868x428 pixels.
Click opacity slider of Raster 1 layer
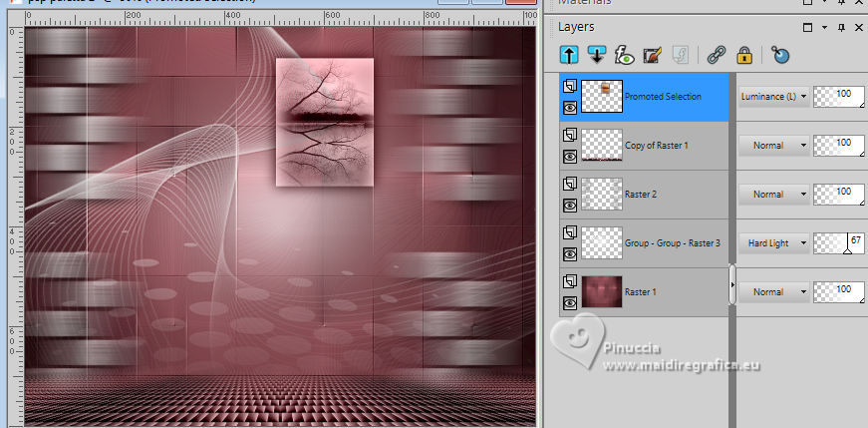[839, 291]
